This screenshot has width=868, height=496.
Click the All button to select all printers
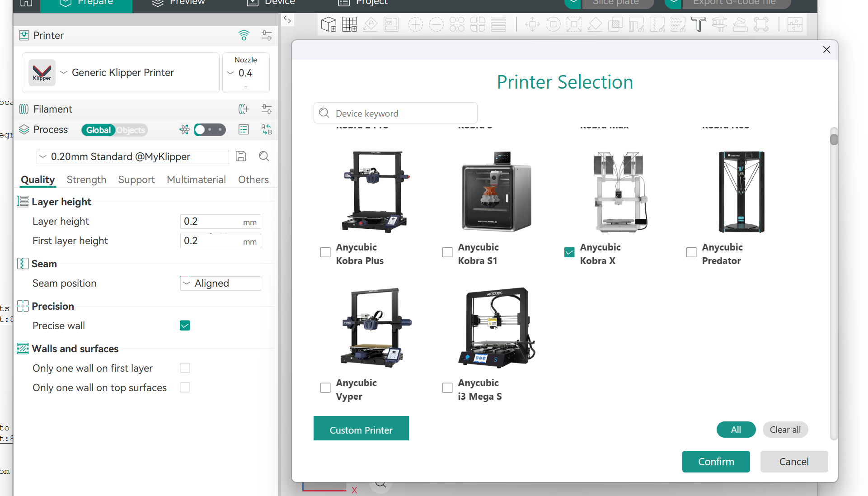pyautogui.click(x=736, y=430)
